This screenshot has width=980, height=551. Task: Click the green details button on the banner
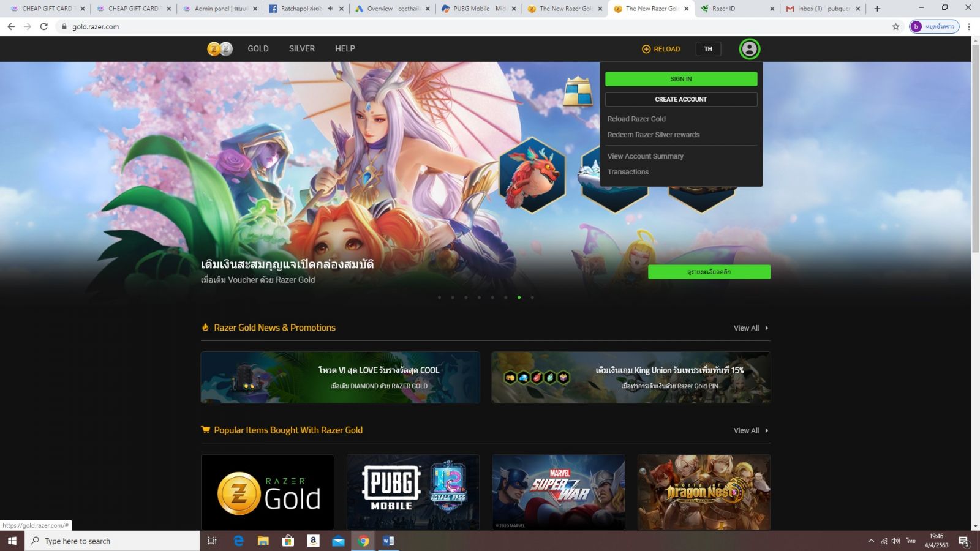(709, 272)
